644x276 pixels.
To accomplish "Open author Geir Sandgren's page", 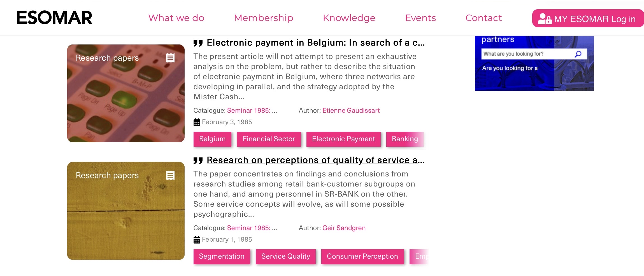I will (x=344, y=228).
